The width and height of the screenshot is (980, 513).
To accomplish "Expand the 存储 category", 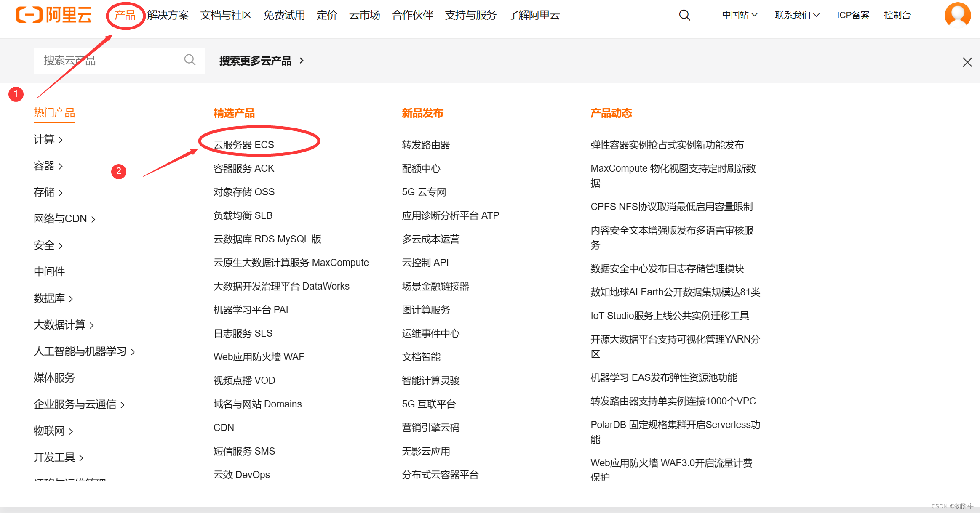I will [x=48, y=192].
